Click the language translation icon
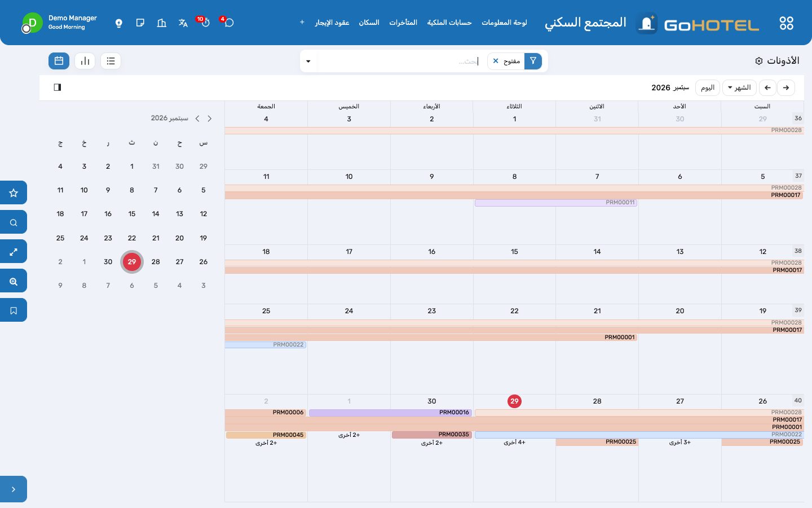812x508 pixels. coord(183,23)
